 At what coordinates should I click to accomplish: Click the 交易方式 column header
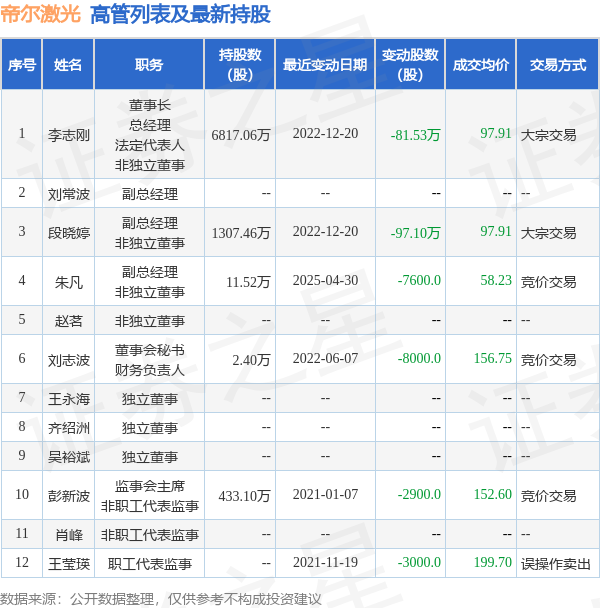pos(557,64)
